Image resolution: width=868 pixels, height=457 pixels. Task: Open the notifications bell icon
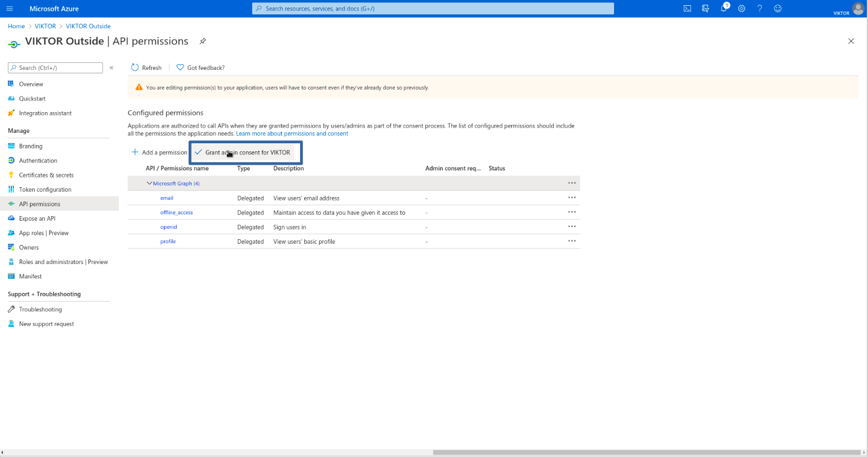(x=724, y=9)
